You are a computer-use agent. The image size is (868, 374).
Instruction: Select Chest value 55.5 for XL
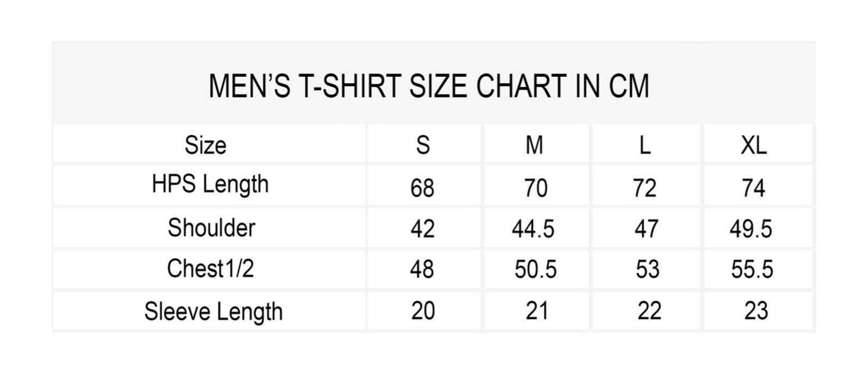click(752, 269)
